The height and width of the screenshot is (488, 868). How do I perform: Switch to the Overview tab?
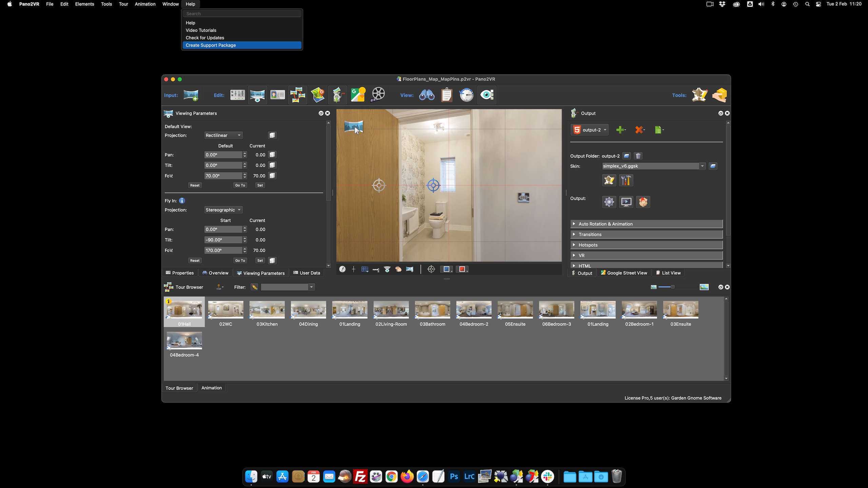[x=215, y=273]
